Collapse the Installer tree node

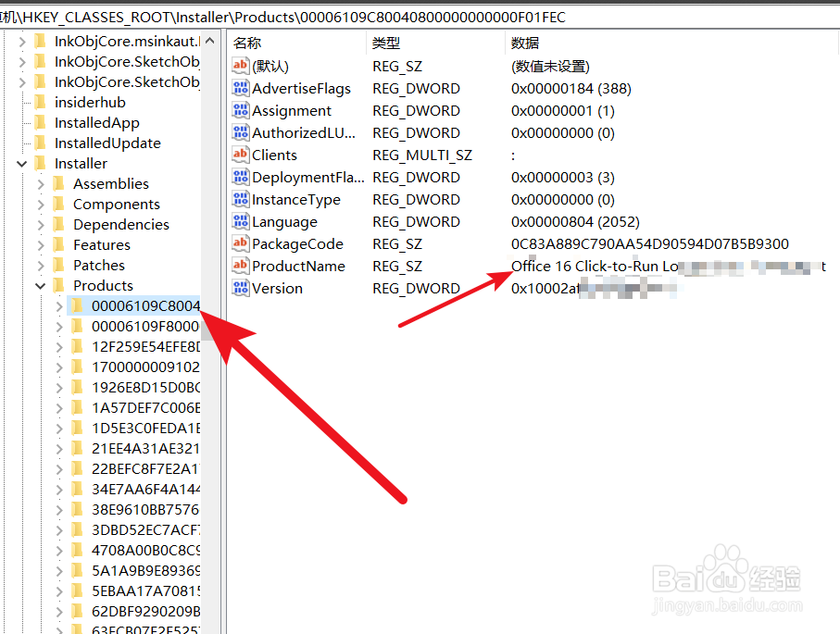(22, 163)
